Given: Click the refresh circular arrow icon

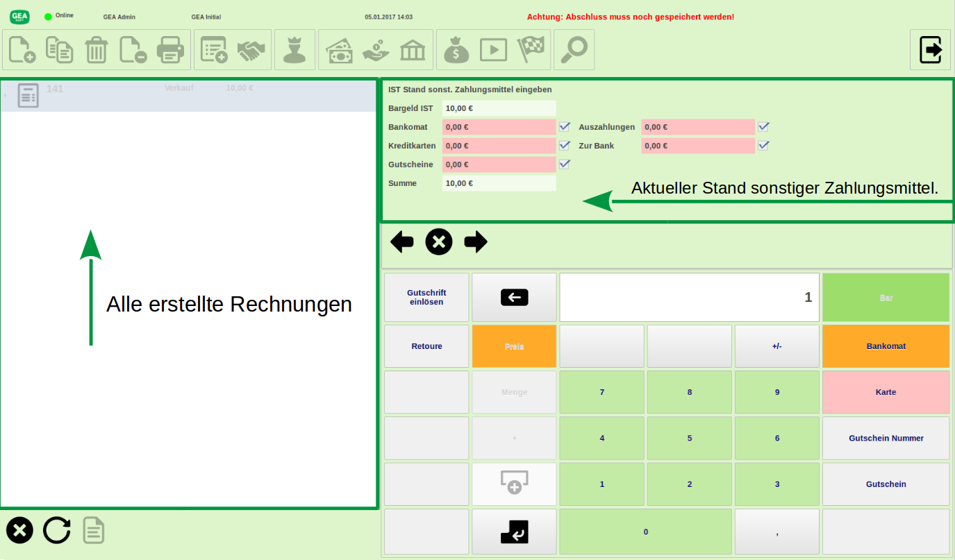Looking at the screenshot, I should point(57,531).
